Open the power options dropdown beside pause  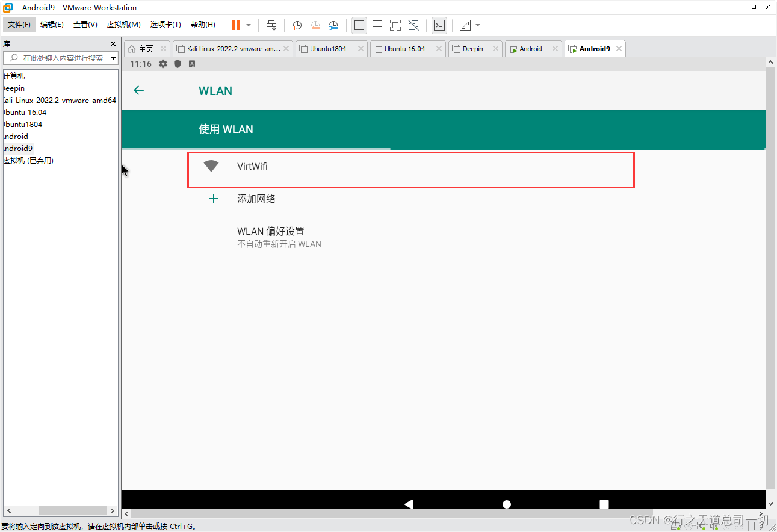coord(249,25)
